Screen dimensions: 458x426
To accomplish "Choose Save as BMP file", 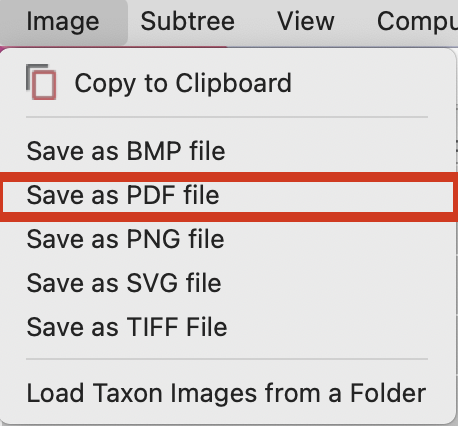I will [126, 151].
